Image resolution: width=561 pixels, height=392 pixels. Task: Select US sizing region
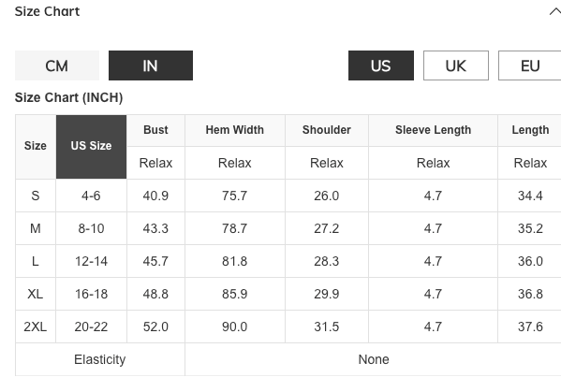point(381,65)
